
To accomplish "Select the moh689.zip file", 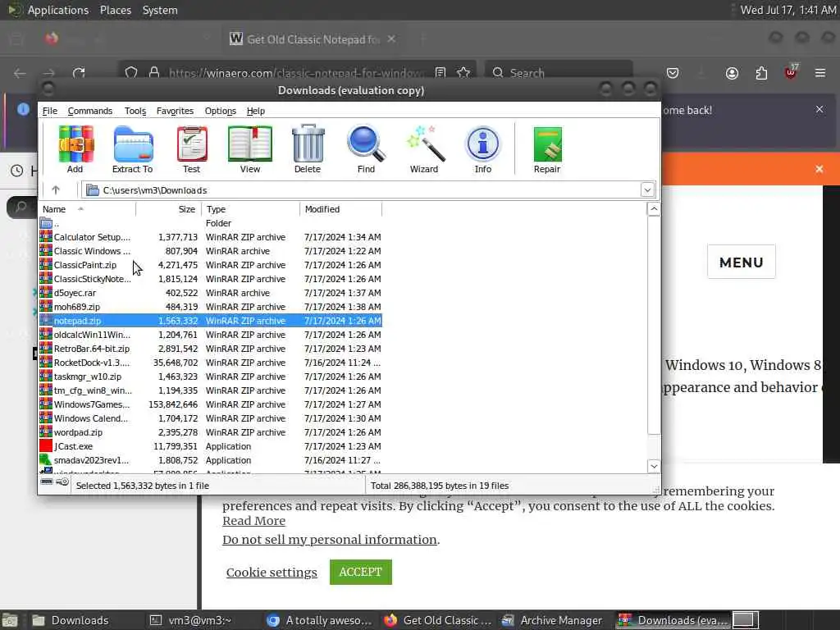I will (210, 307).
